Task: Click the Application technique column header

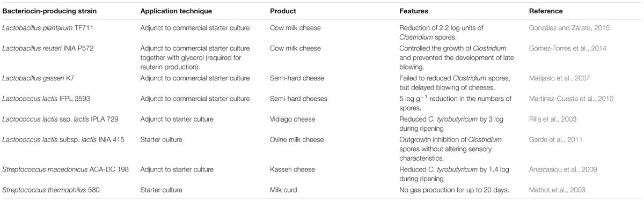Action: click(x=175, y=11)
